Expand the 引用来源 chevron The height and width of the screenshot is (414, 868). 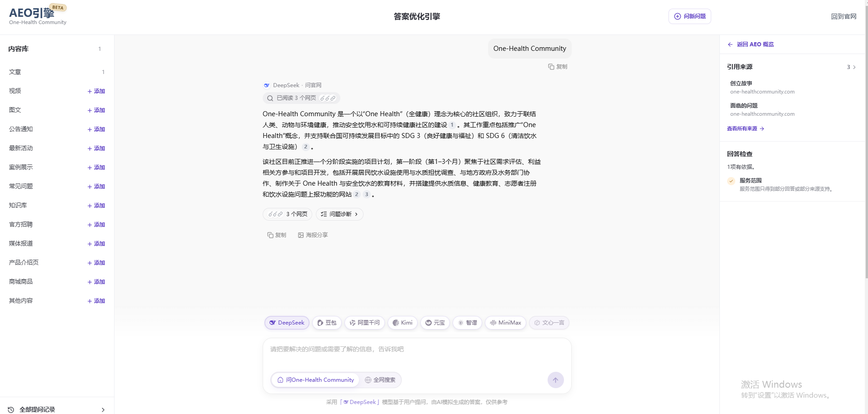(x=854, y=67)
